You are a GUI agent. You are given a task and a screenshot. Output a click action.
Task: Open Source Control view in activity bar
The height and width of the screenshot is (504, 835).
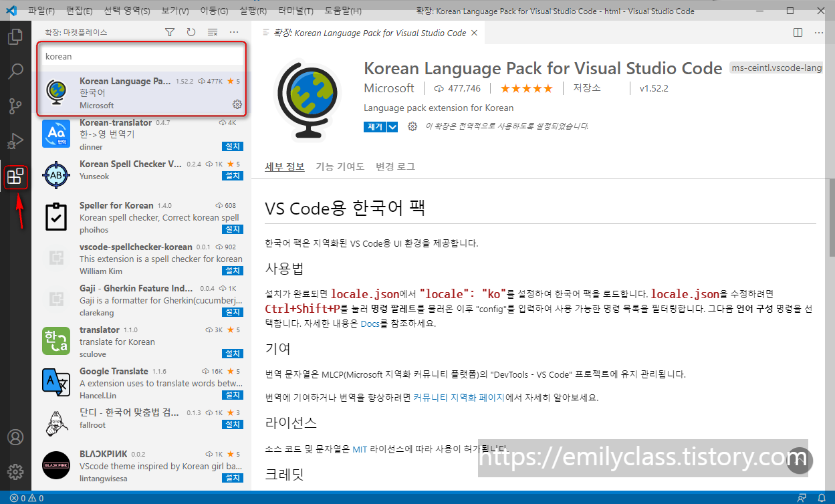pyautogui.click(x=15, y=106)
